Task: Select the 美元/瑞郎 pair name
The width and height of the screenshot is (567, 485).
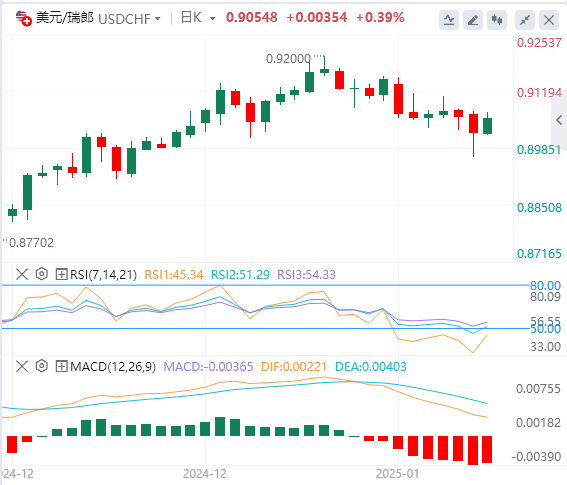Action: (x=65, y=18)
